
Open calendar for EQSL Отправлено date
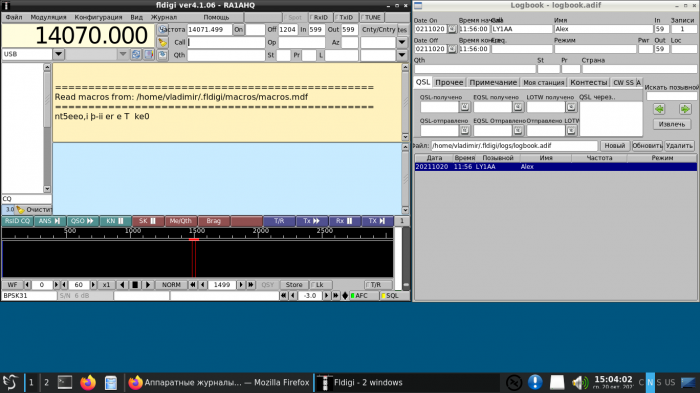tap(518, 130)
